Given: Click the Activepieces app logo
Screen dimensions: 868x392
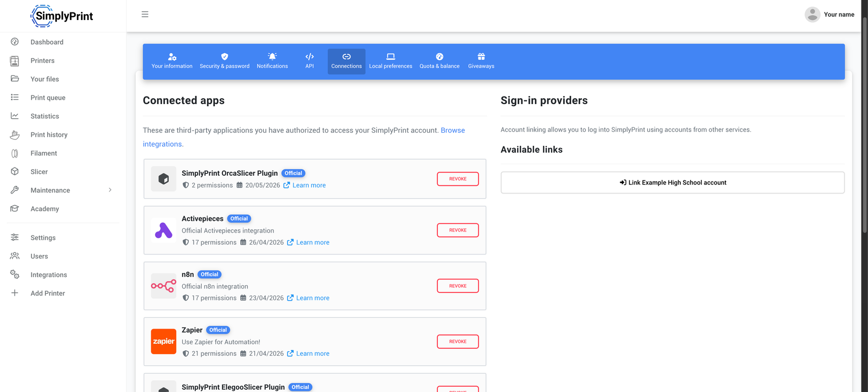Looking at the screenshot, I should pyautogui.click(x=163, y=230).
